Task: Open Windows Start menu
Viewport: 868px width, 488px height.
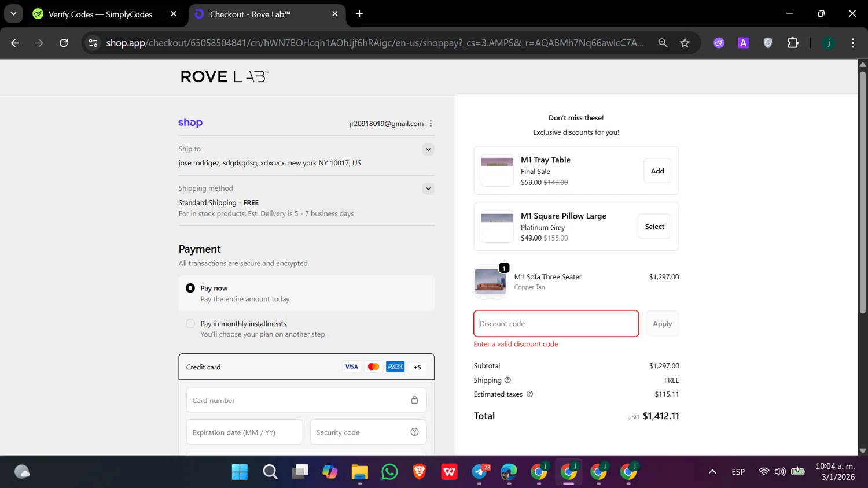Action: click(x=240, y=472)
